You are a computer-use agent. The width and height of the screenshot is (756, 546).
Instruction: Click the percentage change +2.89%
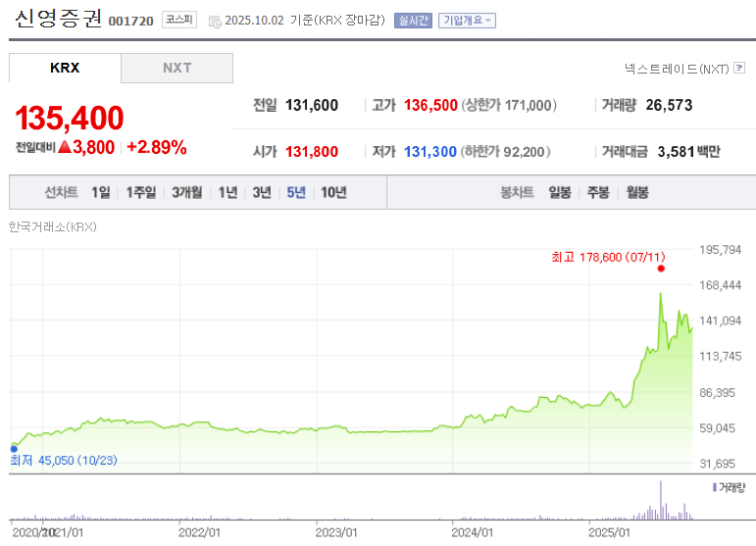pos(156,147)
